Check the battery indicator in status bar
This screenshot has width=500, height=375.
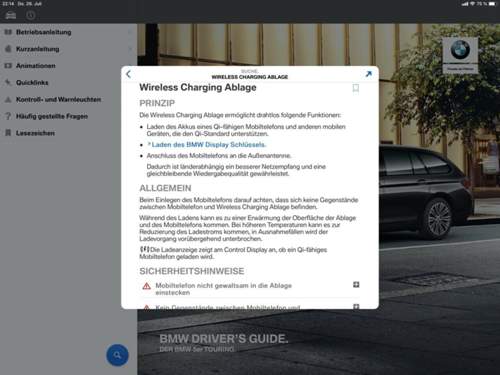tap(492, 4)
